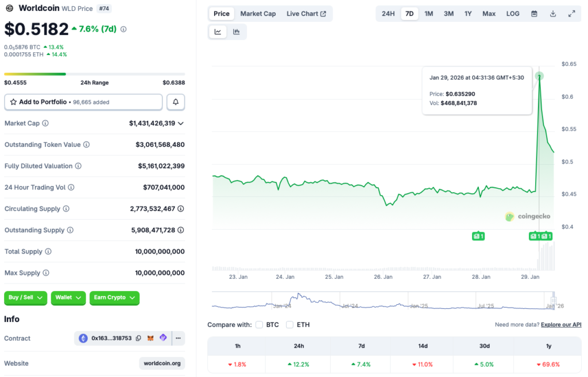Toggle the LOG scale option
The image size is (588, 377).
pos(513,14)
